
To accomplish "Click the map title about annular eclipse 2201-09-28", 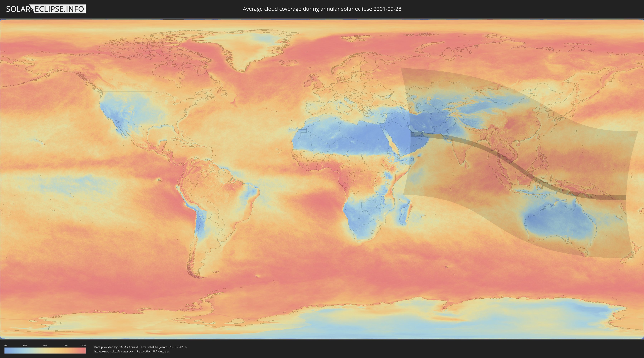I will 322,9.
